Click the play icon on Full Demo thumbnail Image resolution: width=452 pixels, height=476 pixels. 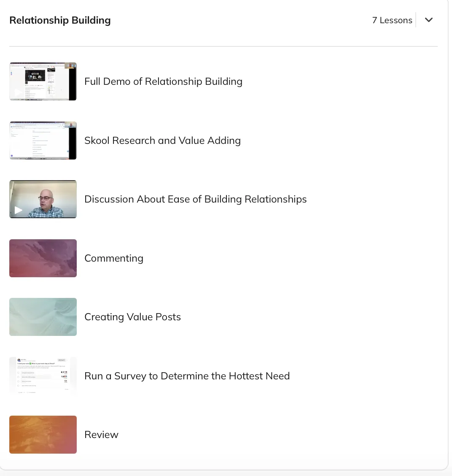[x=18, y=92]
